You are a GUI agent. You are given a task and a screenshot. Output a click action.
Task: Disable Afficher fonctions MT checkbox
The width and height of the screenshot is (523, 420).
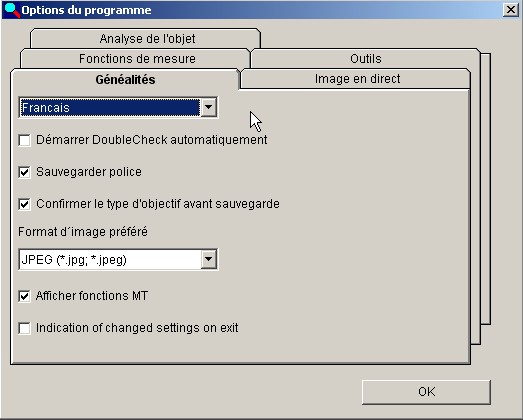[24, 296]
